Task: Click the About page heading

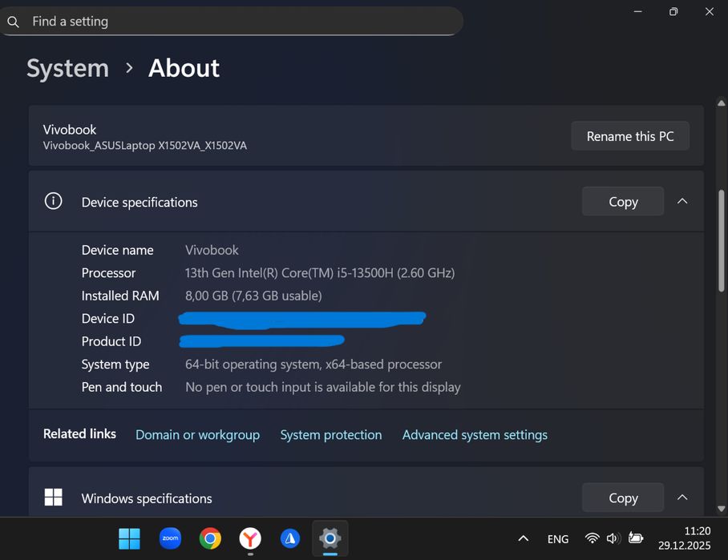Action: [x=184, y=68]
